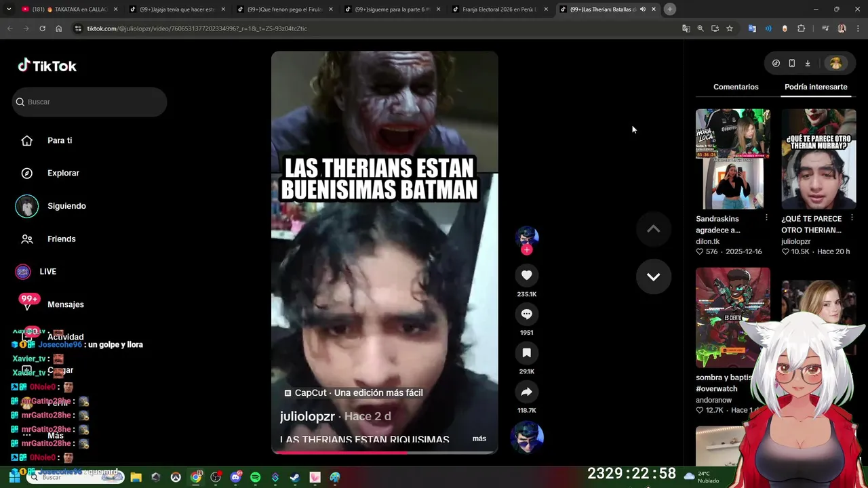Mute the Las Therian tab audio

(x=642, y=9)
